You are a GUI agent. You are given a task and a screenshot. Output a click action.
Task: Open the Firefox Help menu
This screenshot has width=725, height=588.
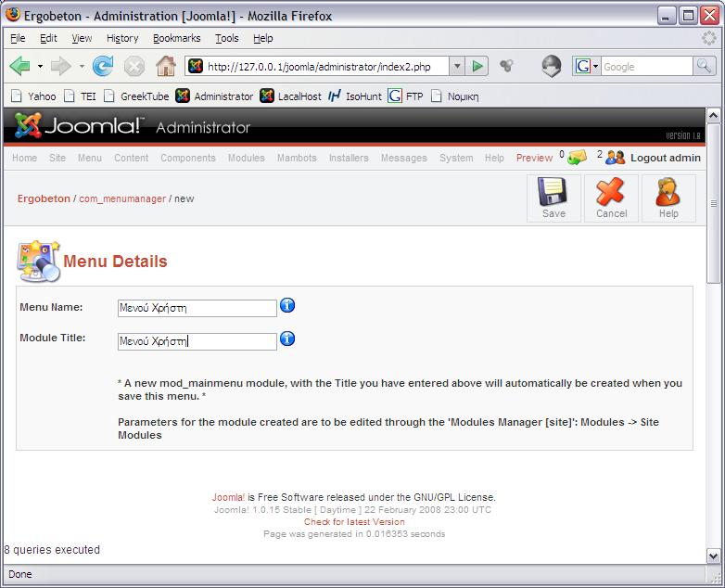click(x=262, y=38)
